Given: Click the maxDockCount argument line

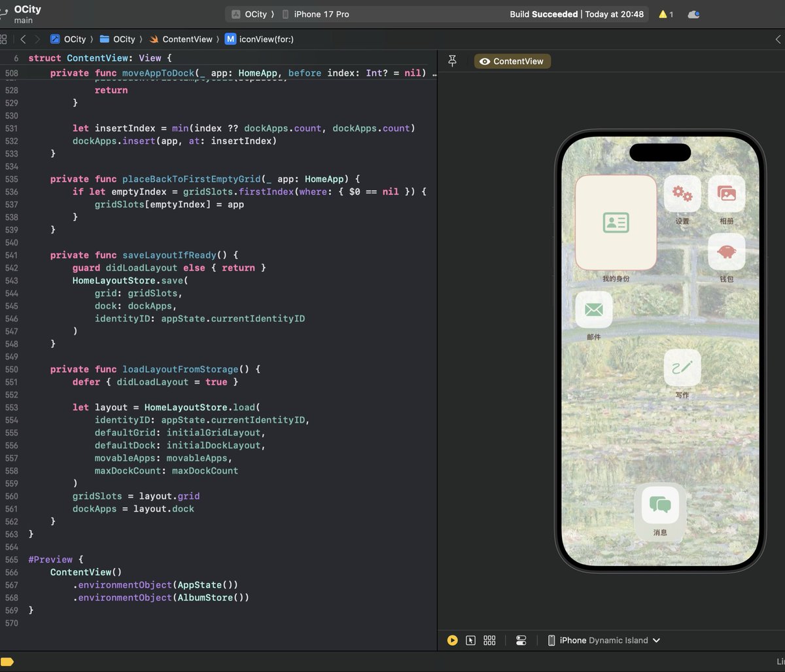Looking at the screenshot, I should click(166, 471).
